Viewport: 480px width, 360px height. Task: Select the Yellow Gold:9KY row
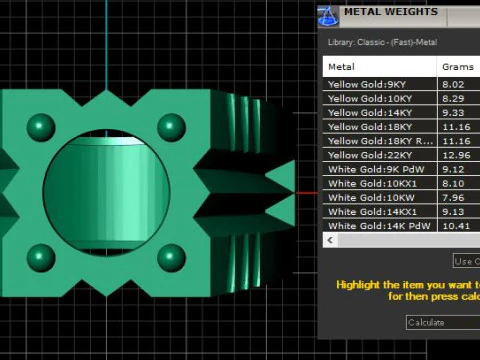pyautogui.click(x=401, y=84)
